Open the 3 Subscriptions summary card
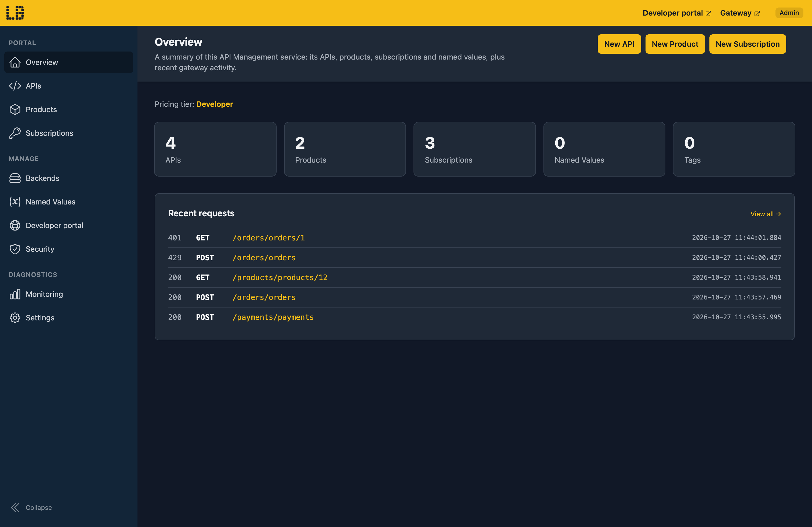This screenshot has height=527, width=812. tap(474, 149)
